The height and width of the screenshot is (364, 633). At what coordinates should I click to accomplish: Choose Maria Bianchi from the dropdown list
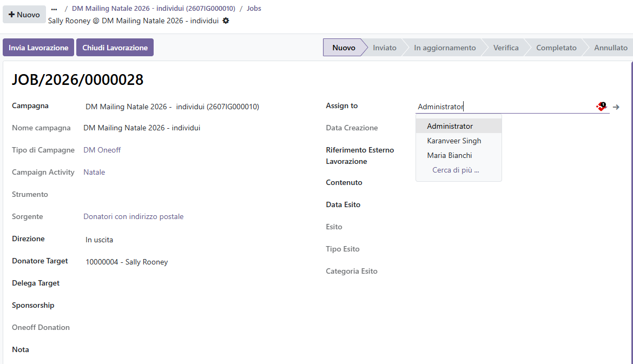coord(459,155)
